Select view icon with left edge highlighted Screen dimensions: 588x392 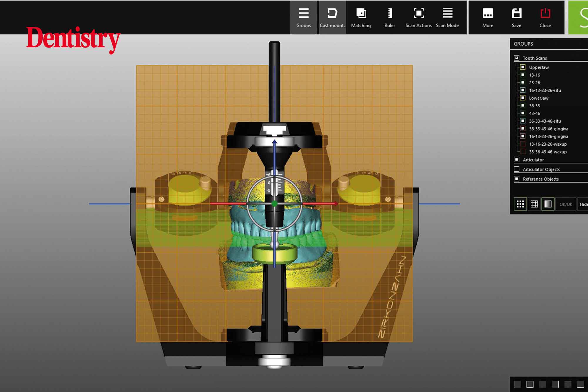click(x=517, y=384)
